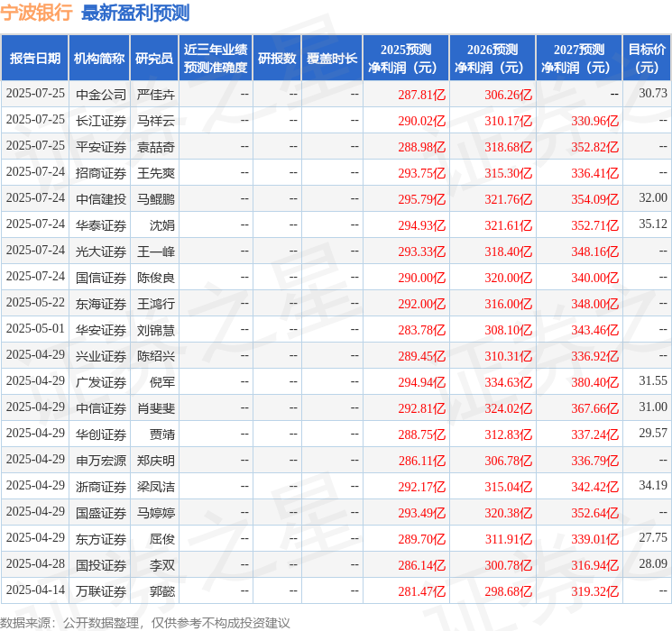
Task: Click analyst name 严佳卉
Action: pos(155,95)
